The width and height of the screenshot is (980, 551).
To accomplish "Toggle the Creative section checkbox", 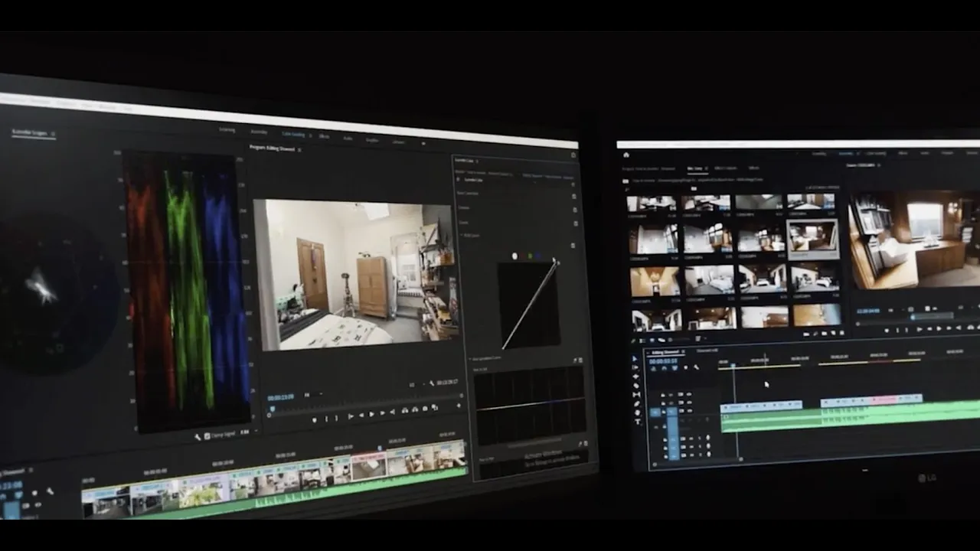I will click(575, 210).
